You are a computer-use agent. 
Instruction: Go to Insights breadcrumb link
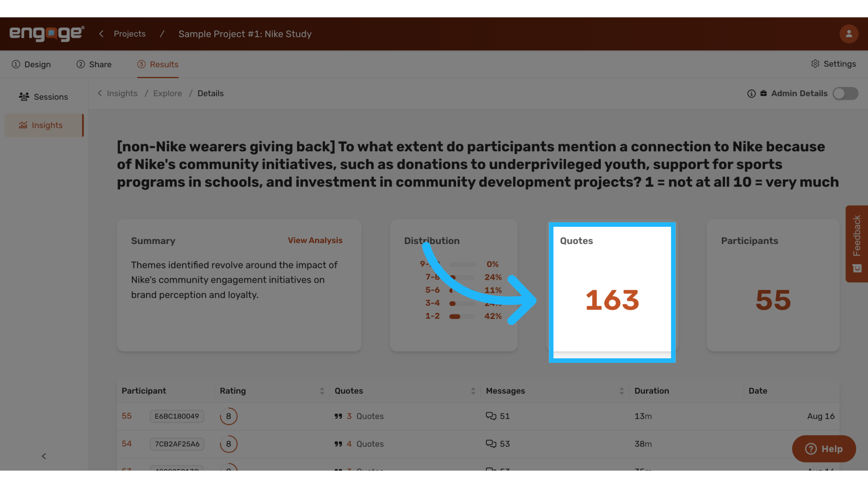tap(122, 94)
